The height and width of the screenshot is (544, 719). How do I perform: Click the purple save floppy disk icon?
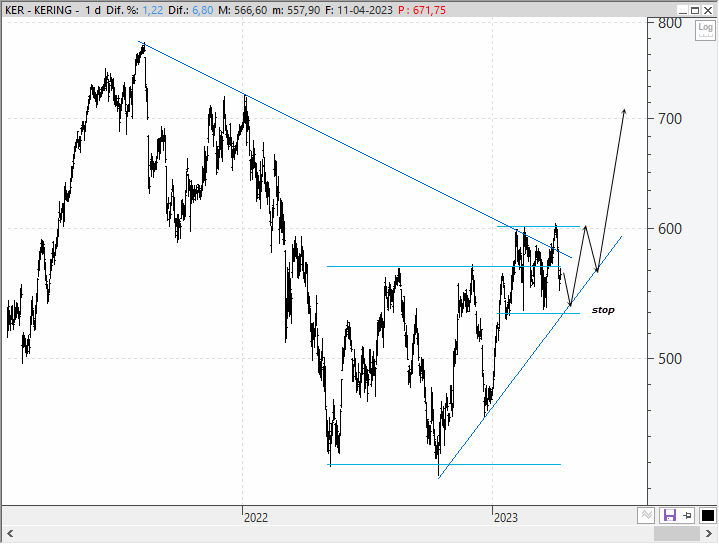pyautogui.click(x=669, y=516)
